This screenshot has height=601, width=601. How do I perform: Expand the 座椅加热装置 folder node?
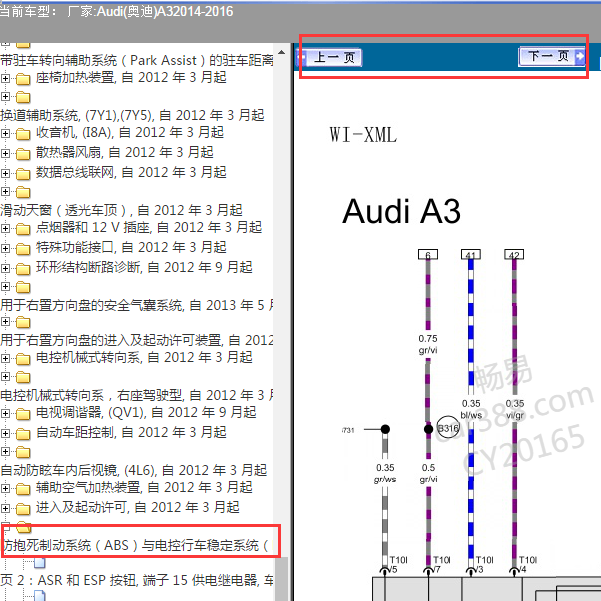tap(5, 78)
